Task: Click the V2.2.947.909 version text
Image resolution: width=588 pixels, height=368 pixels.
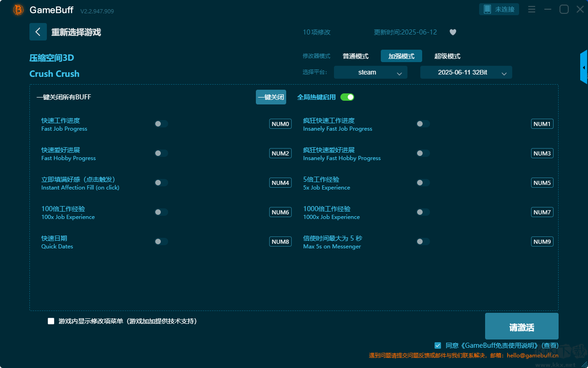Action: pyautogui.click(x=97, y=11)
